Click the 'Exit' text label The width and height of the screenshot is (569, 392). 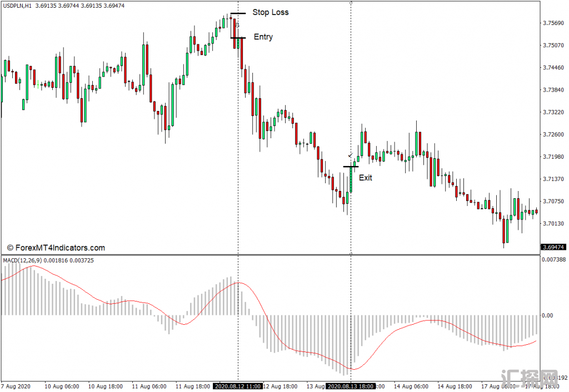365,178
